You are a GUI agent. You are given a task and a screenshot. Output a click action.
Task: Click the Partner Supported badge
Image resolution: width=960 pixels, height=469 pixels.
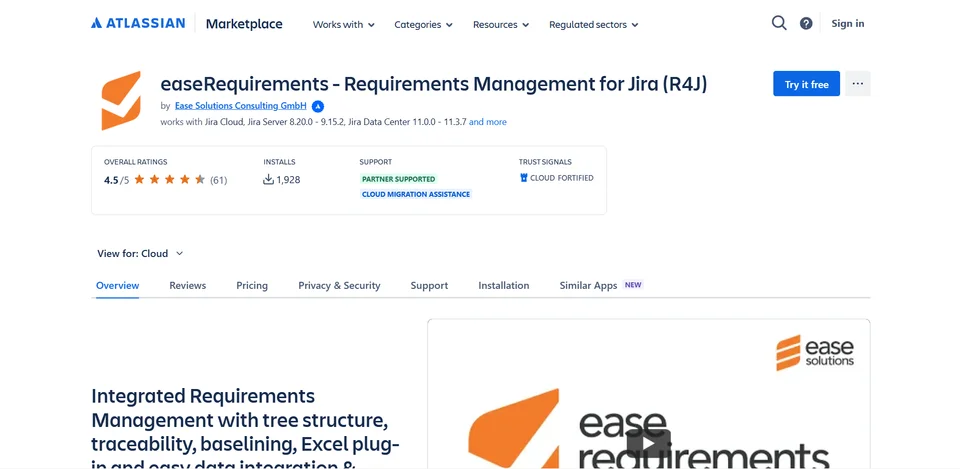click(399, 179)
